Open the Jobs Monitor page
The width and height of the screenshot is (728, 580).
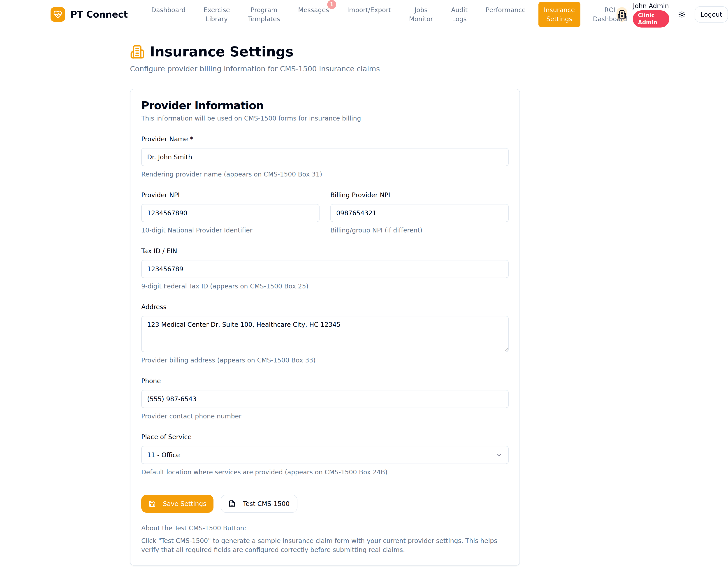click(x=421, y=14)
